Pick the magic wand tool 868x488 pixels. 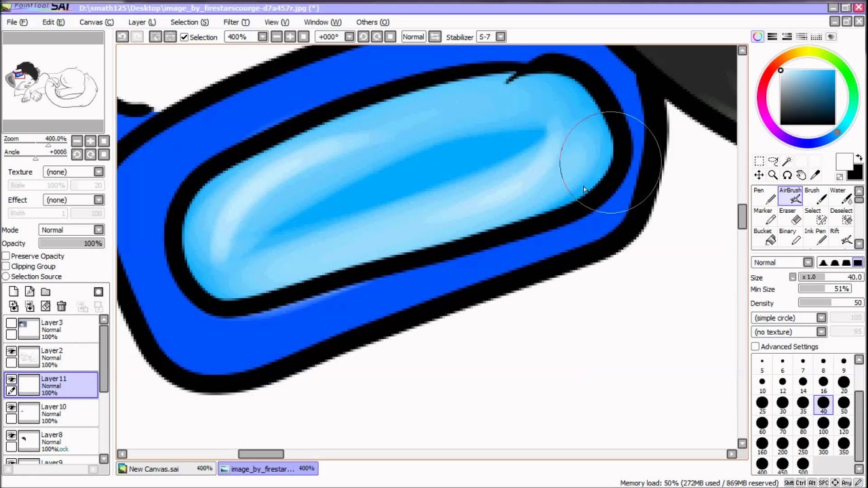(x=787, y=161)
